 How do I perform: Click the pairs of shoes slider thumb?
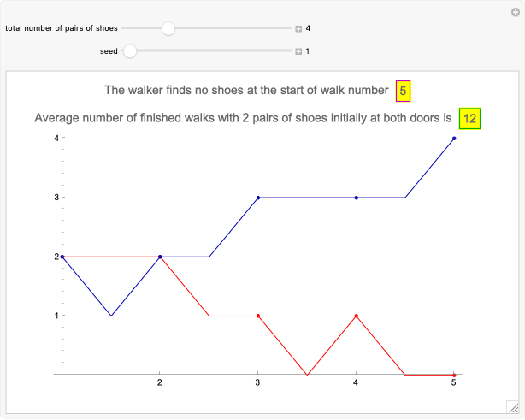point(168,28)
